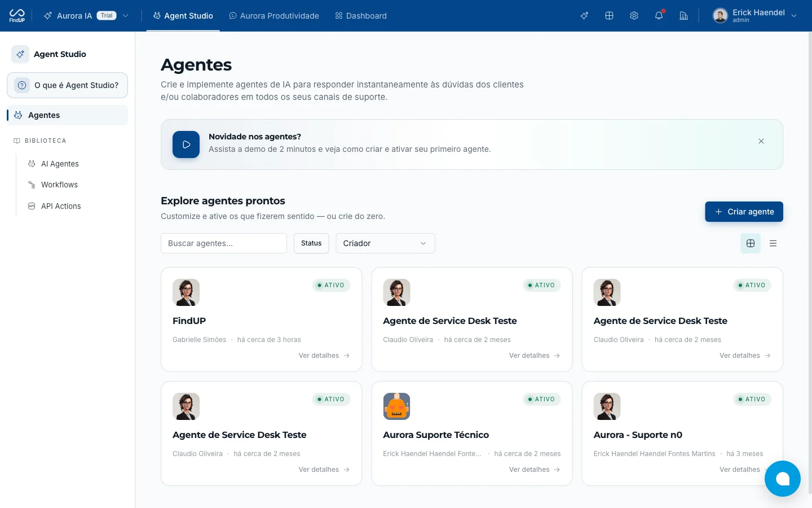Click the Aurora - Suporte n0 avatar

pyautogui.click(x=607, y=406)
